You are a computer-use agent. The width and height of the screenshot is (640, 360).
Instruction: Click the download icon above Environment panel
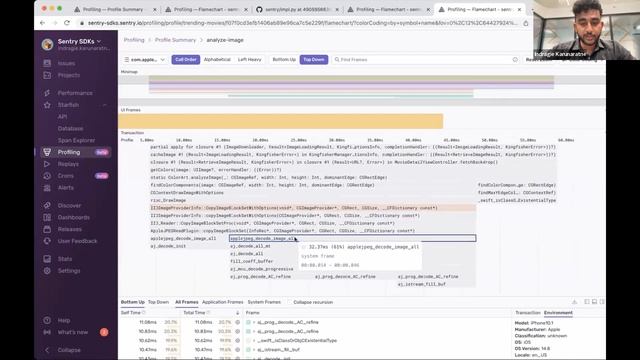click(574, 302)
